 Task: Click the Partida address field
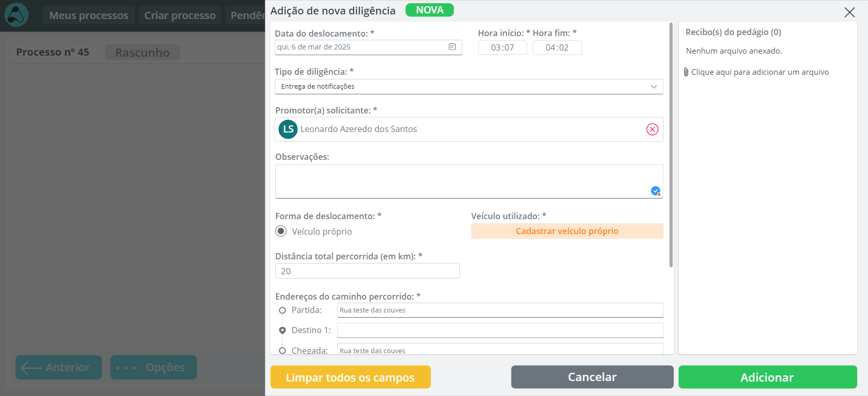(500, 310)
